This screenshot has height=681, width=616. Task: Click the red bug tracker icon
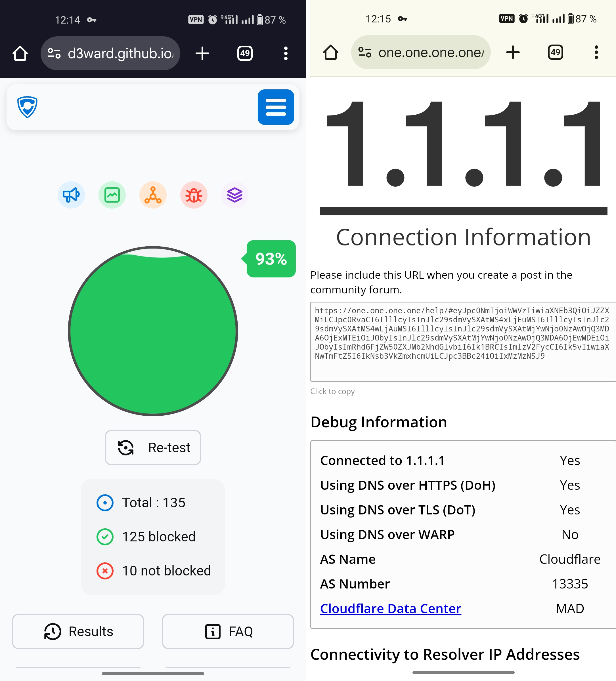(x=194, y=195)
